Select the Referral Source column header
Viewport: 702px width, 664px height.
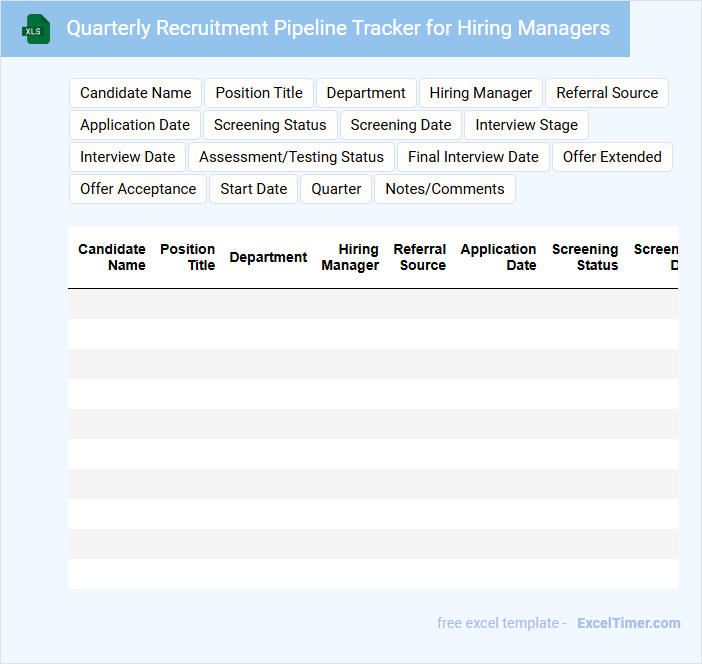point(420,257)
